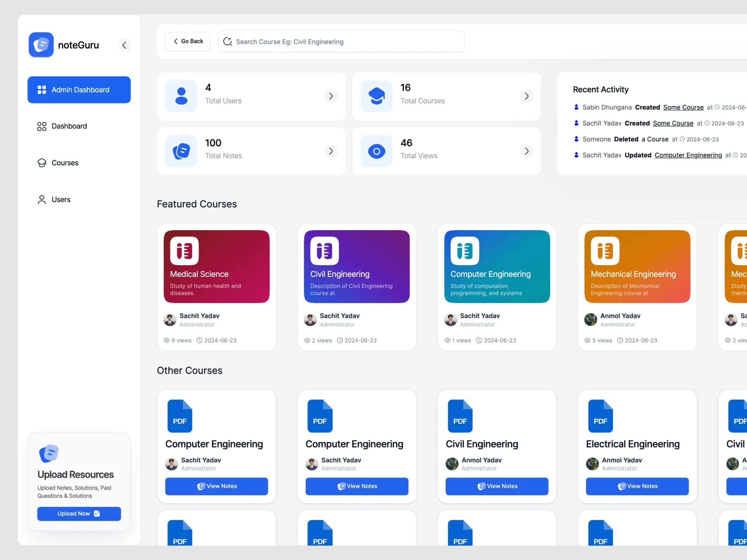The image size is (747, 560).
Task: Click the noteGuru logo icon
Action: (41, 45)
